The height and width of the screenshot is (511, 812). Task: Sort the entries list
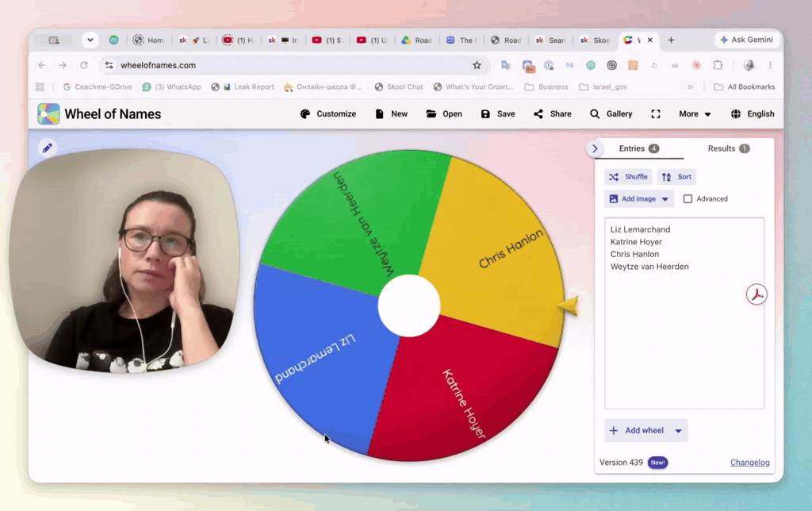[676, 177]
